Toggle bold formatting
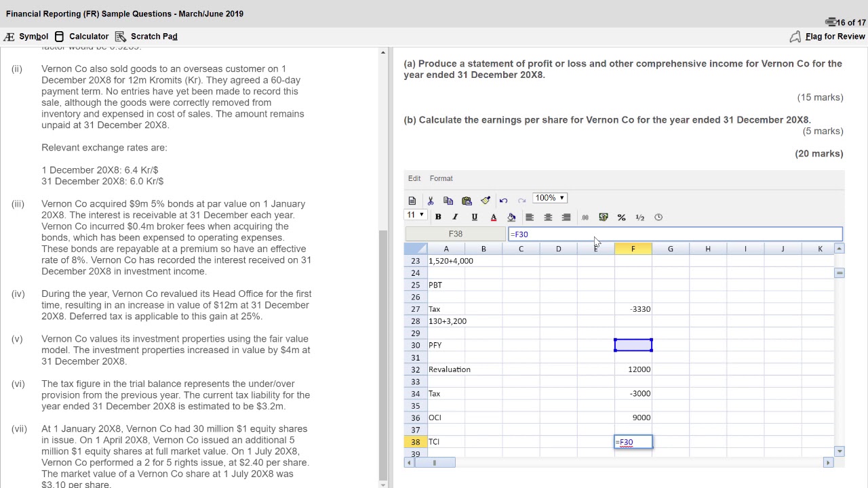This screenshot has height=488, width=868. tap(438, 218)
